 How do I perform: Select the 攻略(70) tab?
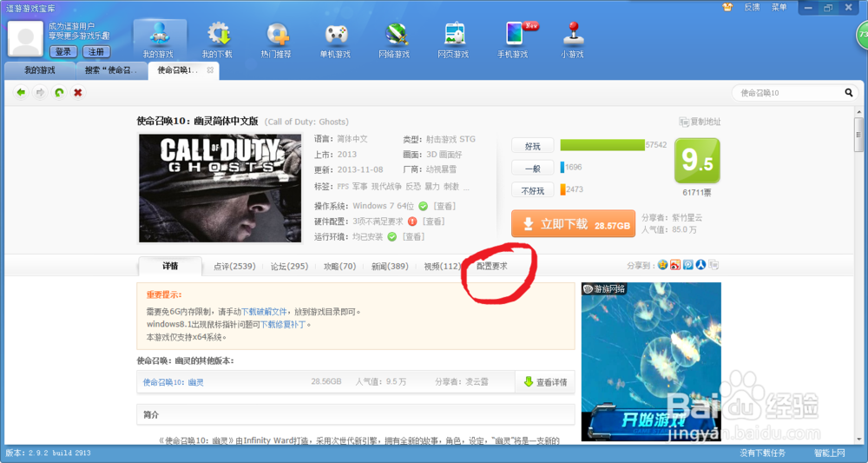click(x=339, y=267)
